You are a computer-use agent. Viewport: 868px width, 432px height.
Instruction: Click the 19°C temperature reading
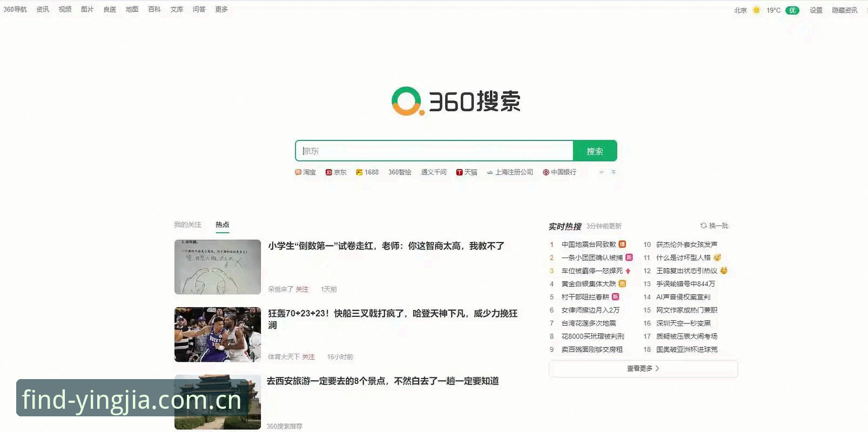pyautogui.click(x=773, y=10)
